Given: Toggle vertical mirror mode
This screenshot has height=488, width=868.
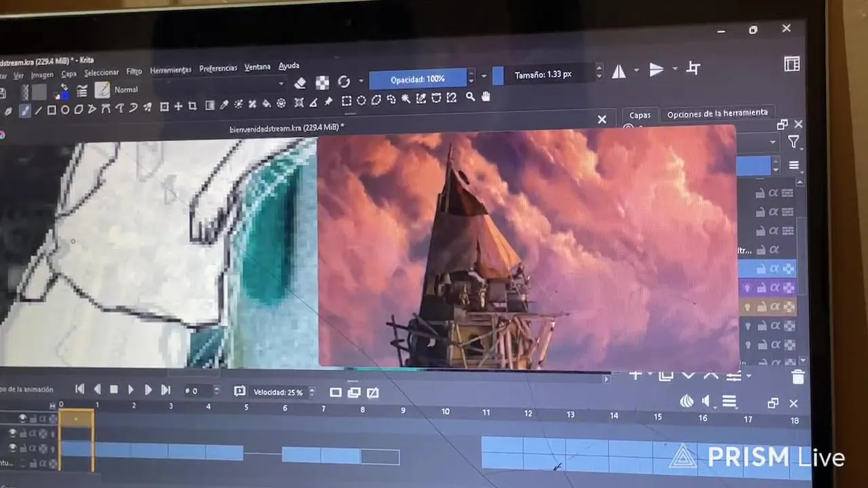Looking at the screenshot, I should pos(656,69).
